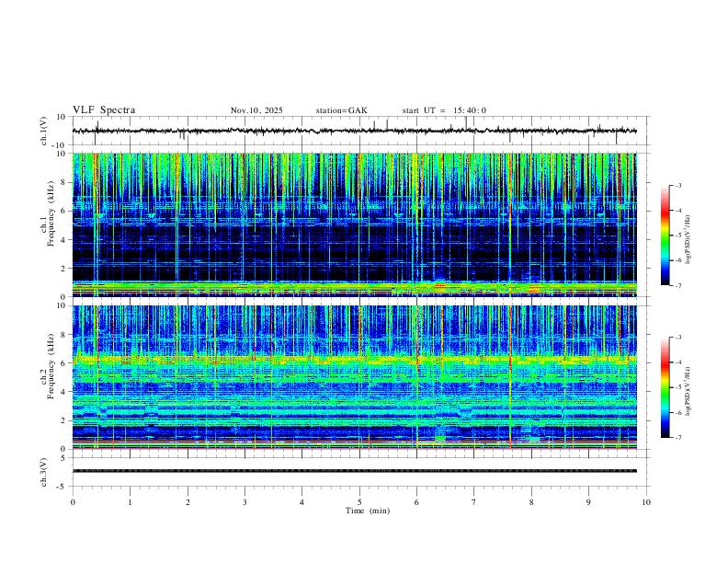Click the "ch.1(V)" waveform axis label

coord(44,131)
